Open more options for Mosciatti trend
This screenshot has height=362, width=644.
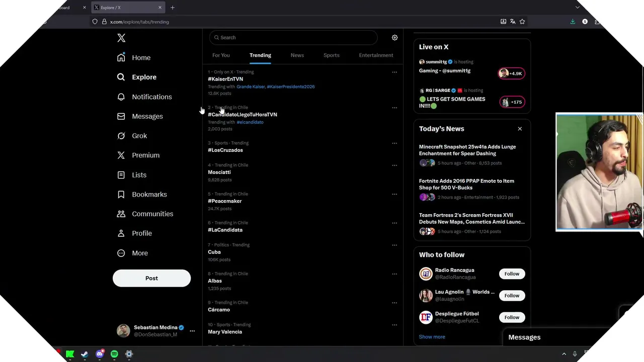click(394, 165)
